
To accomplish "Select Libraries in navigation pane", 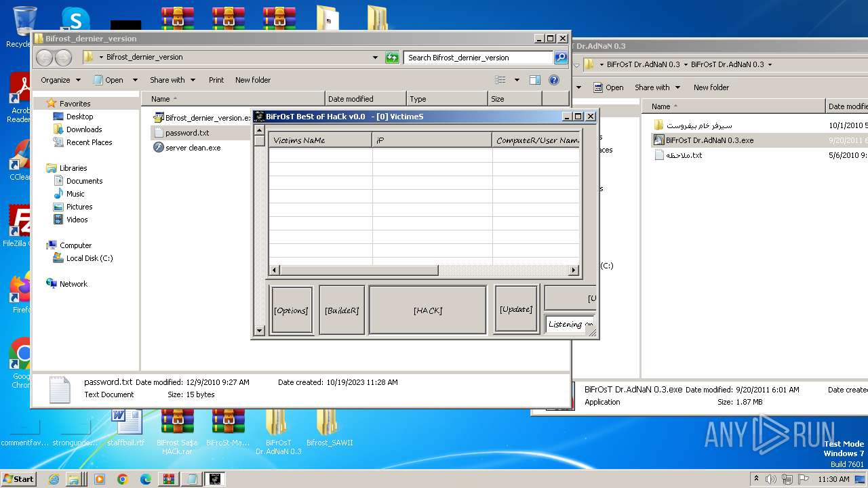I will point(73,168).
